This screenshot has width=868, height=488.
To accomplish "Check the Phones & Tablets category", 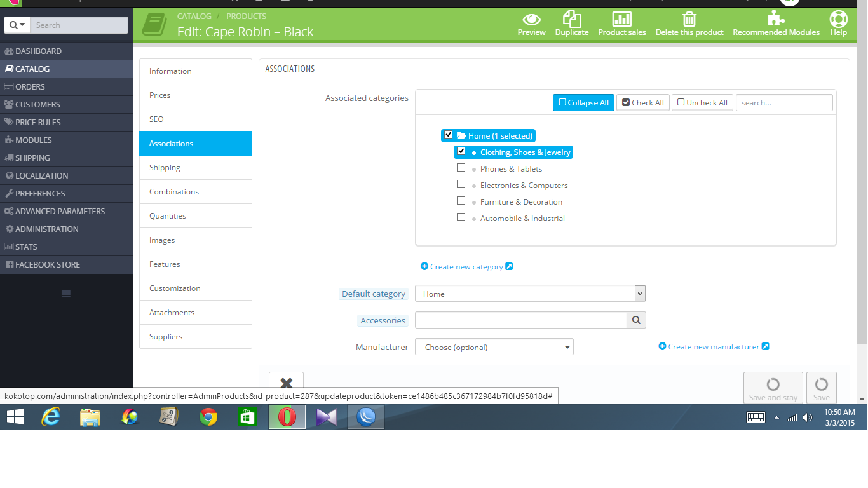I will pos(461,168).
